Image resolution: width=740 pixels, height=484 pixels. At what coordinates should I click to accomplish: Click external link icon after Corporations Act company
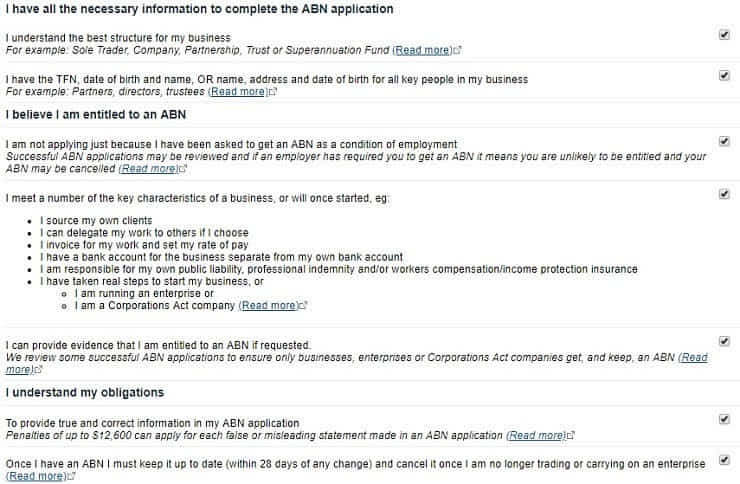(x=303, y=306)
